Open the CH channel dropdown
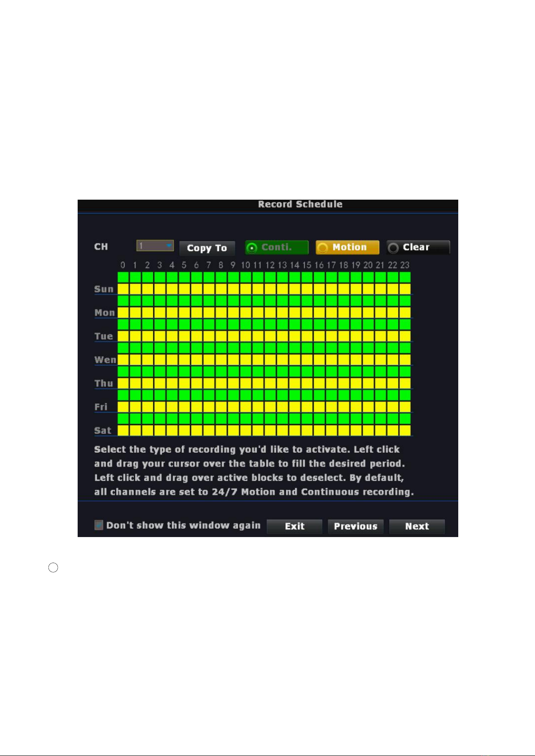This screenshot has height=756, width=535. point(155,246)
